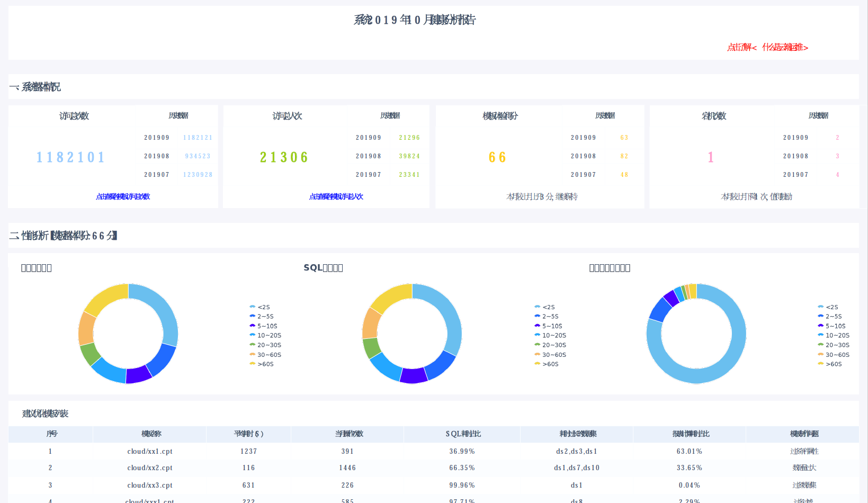Click the ds1,ds7,ds10 table cell
This screenshot has height=503, width=868.
pyautogui.click(x=577, y=468)
